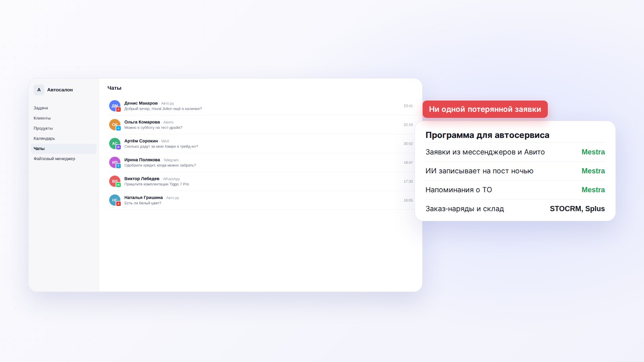This screenshot has height=362, width=644.
Task: Click the Автосалон workspace logo "A"
Action: click(x=39, y=90)
